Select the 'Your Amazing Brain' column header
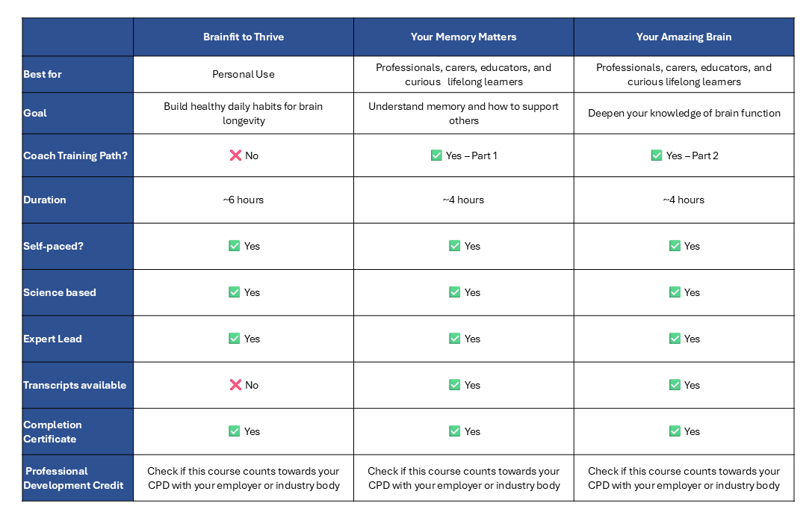 tap(684, 37)
